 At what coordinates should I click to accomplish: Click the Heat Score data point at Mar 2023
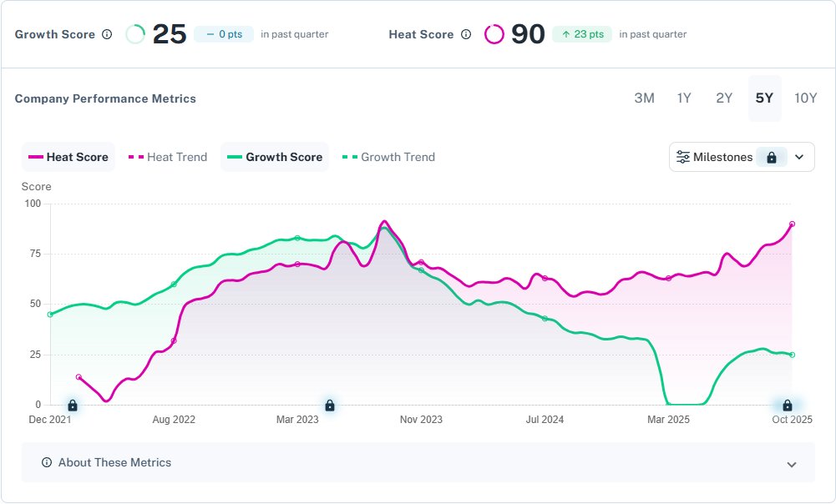297,265
